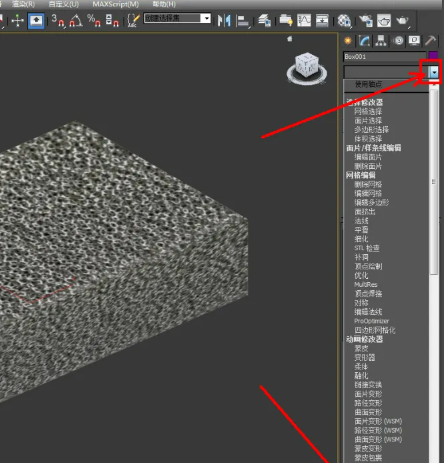Click the select and manipulate crosshair tool
The width and height of the screenshot is (444, 463).
[x=17, y=21]
